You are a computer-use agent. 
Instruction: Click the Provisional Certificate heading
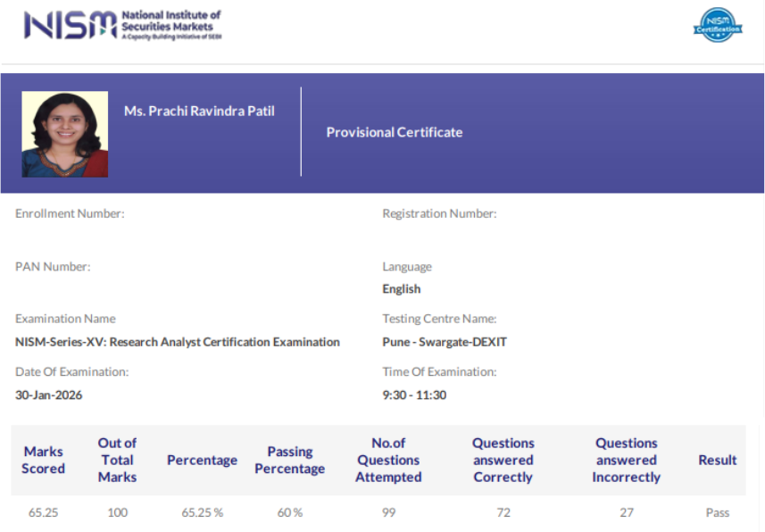coord(395,132)
